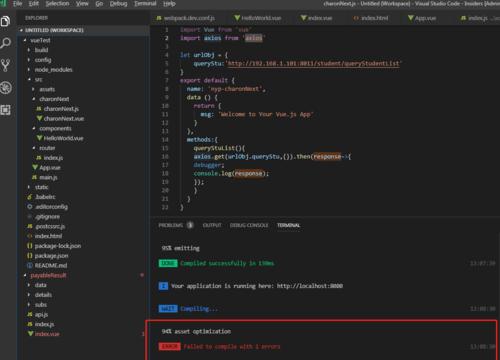Show the OUTPUT panel tab
500x360 pixels.
click(212, 225)
